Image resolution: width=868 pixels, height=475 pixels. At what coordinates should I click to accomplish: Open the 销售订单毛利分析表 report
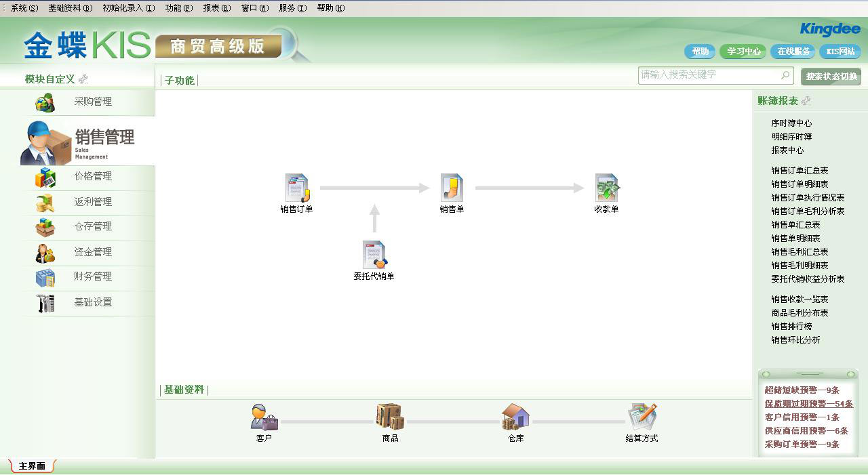(808, 211)
